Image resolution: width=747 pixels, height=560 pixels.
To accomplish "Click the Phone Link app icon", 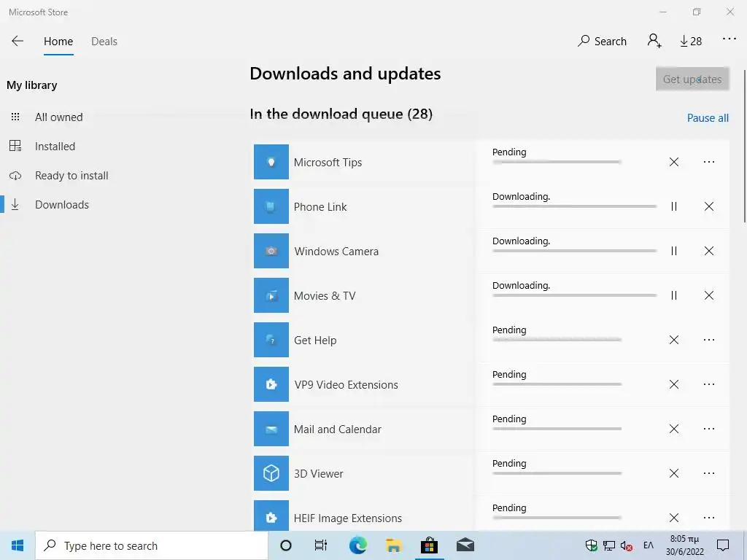I will click(271, 206).
